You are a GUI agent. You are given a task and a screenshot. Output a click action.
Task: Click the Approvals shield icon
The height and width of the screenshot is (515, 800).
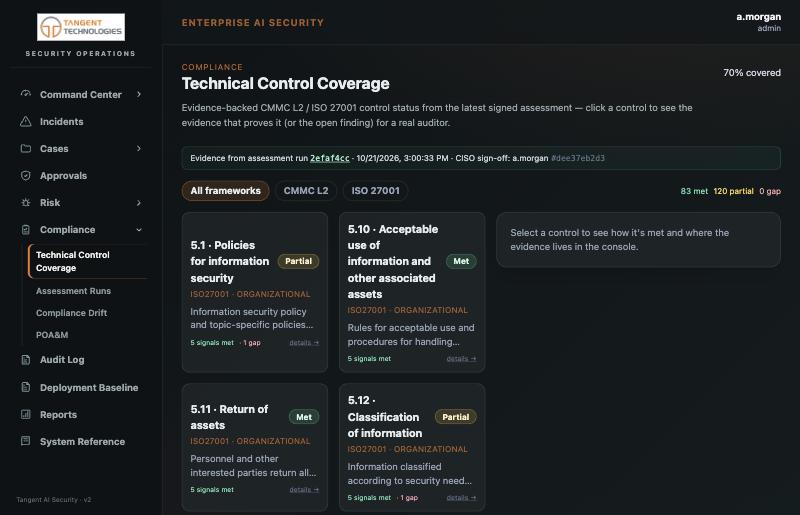pyautogui.click(x=26, y=176)
